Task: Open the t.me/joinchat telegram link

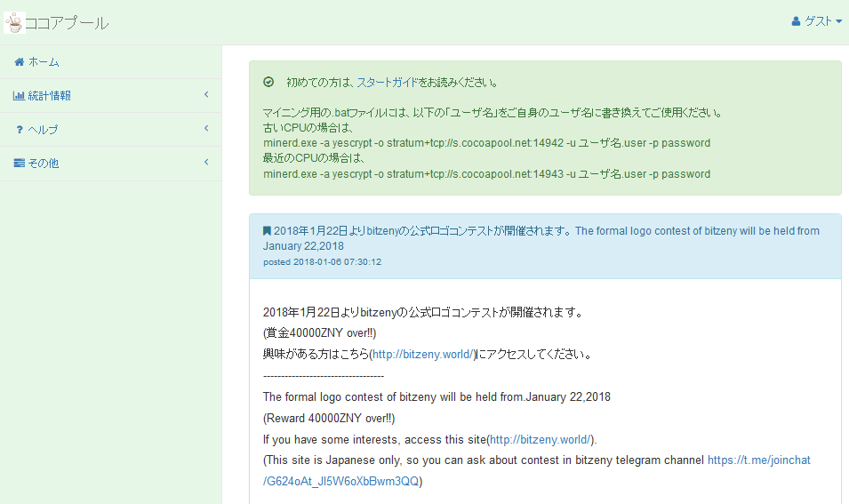Action: [537, 471]
